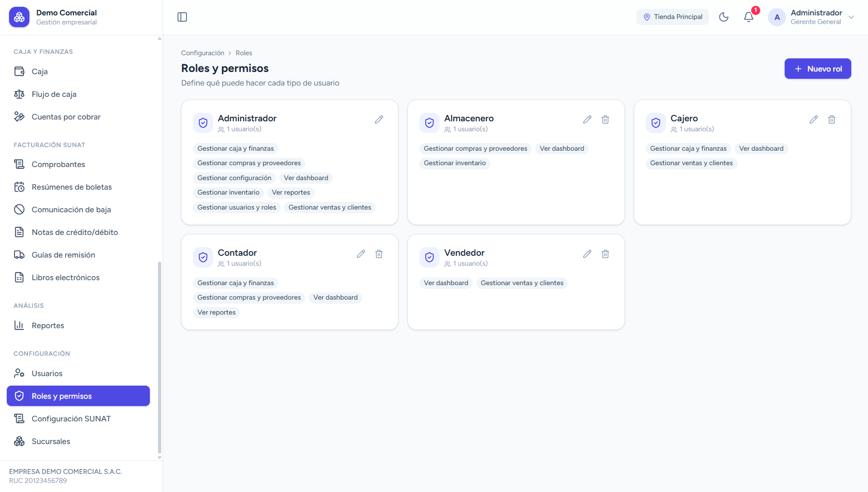
Task: Click the Nuevo rol button
Action: 817,69
